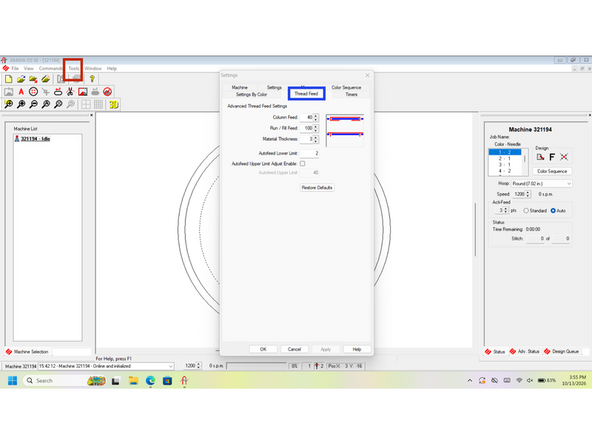Click the Column Feed value field
The height and width of the screenshot is (444, 592).
pos(306,117)
